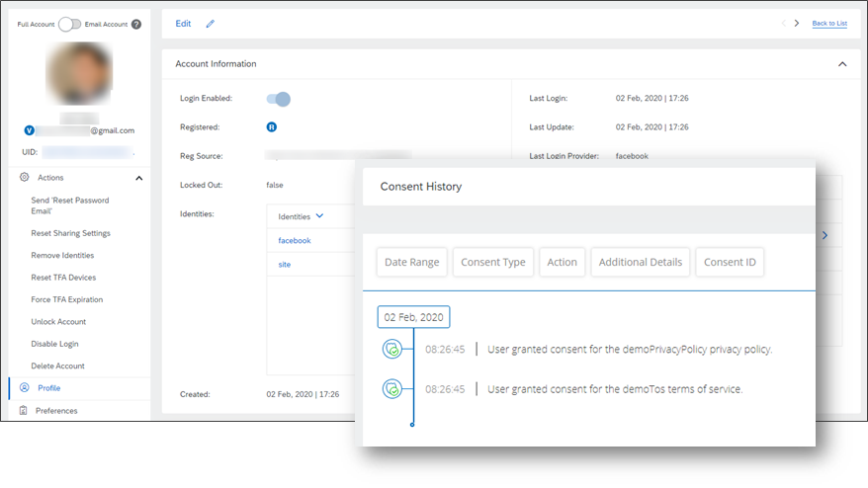Open the Additional Details filter

point(641,262)
